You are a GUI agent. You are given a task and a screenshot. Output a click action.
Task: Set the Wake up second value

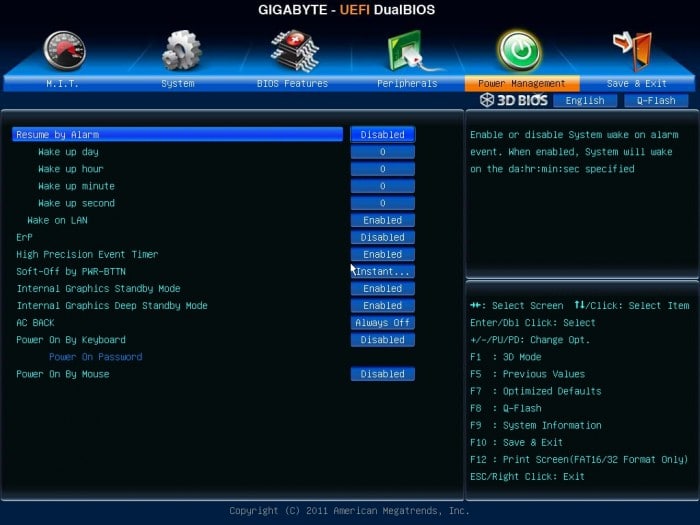(383, 203)
